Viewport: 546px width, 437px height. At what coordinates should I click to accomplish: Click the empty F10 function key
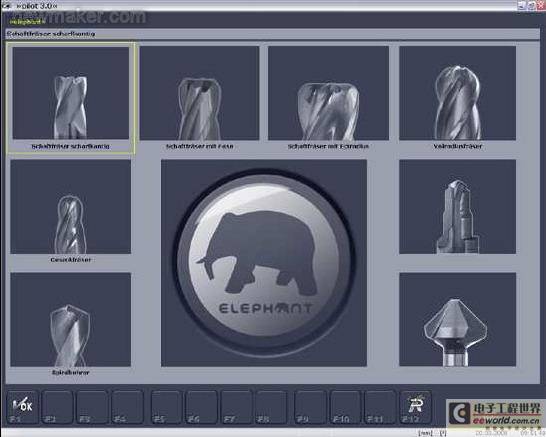[345, 407]
